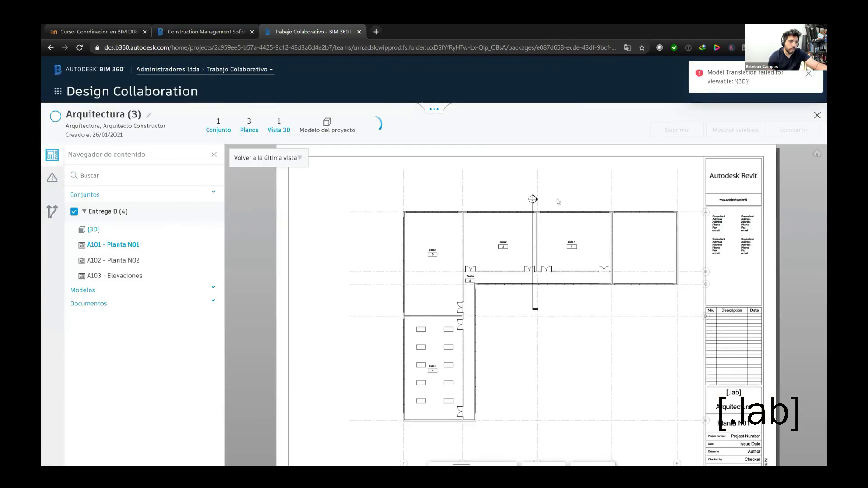Open Volver a la última vista dropdown
868x488 pixels.
(x=268, y=158)
